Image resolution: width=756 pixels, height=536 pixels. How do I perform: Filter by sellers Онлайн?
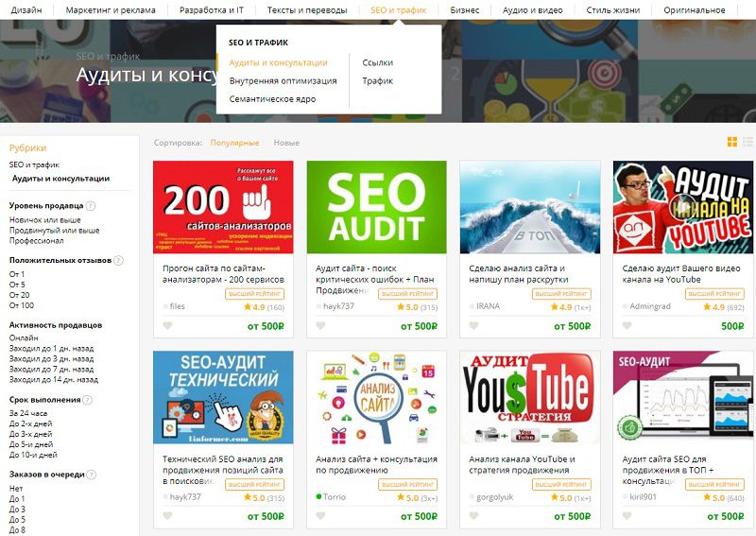pos(24,338)
